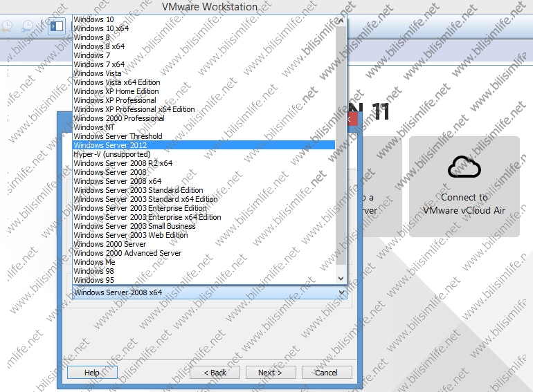Select Windows Server 2008 x64 in list
This screenshot has height=392, width=533.
204,181
